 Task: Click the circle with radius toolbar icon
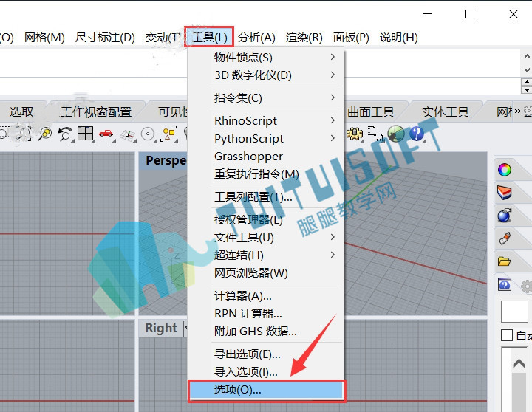149,134
